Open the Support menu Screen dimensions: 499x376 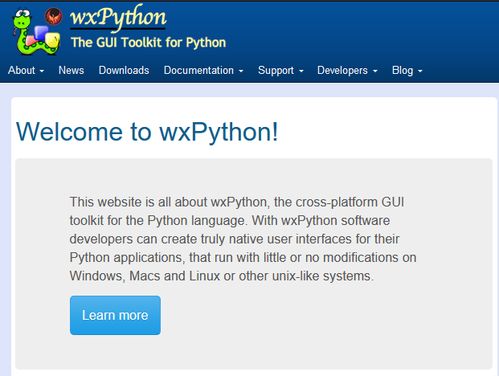pyautogui.click(x=281, y=70)
